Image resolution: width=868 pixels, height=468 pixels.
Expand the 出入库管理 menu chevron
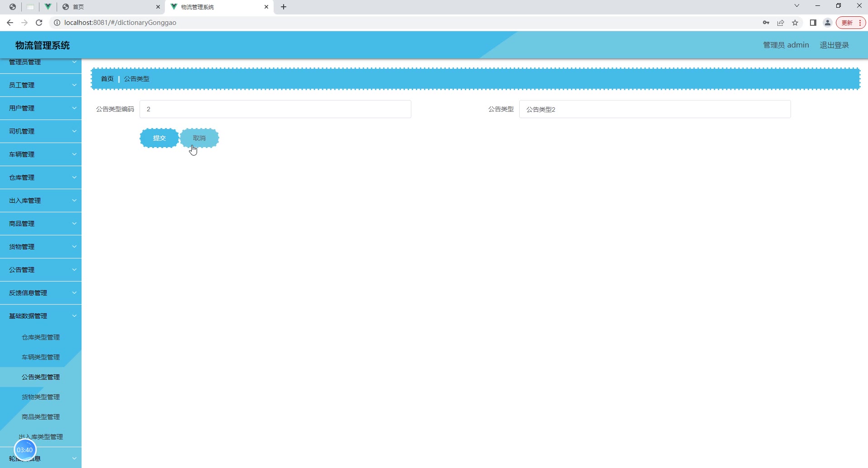[74, 201]
